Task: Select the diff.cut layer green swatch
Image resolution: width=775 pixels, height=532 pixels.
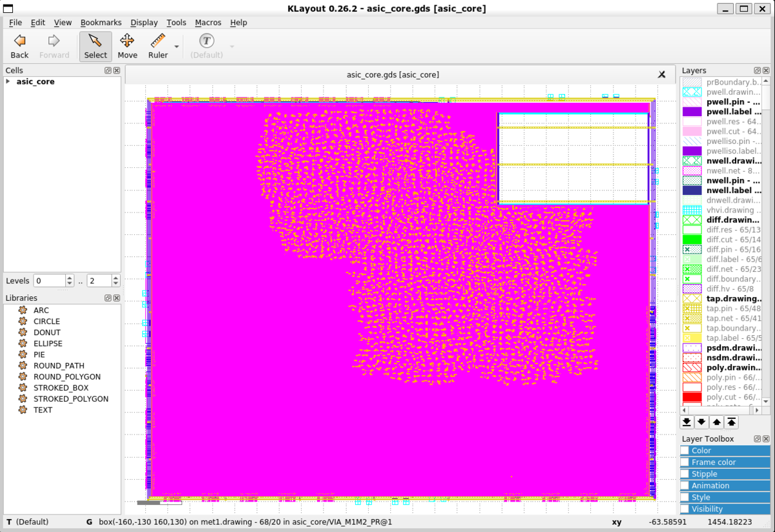Action: point(692,240)
